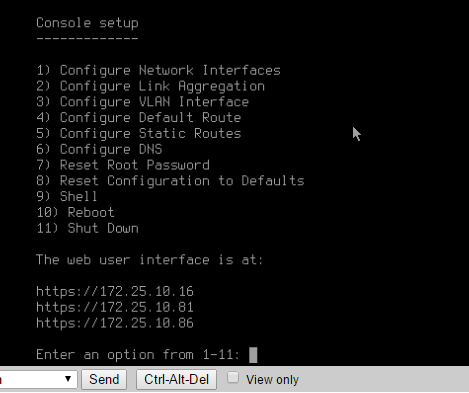Select the Configure Static Routes entry

coord(139,133)
